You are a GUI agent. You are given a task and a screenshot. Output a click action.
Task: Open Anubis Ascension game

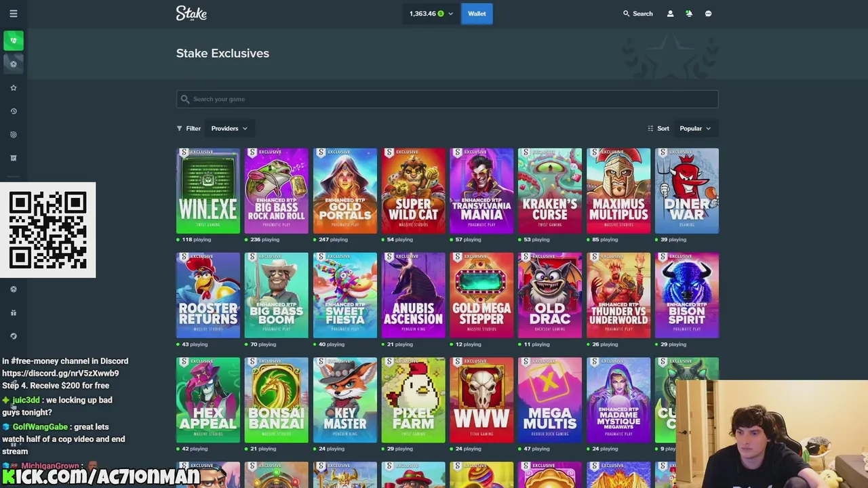click(x=414, y=296)
